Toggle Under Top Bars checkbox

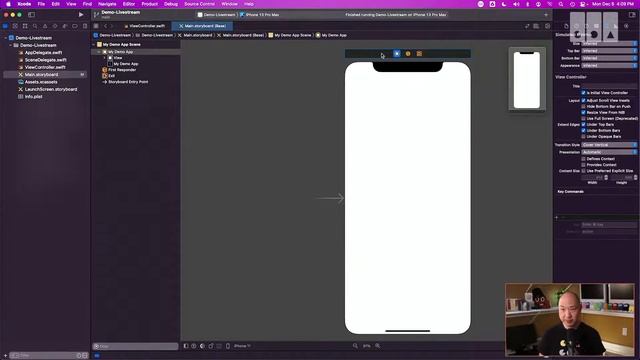click(583, 124)
